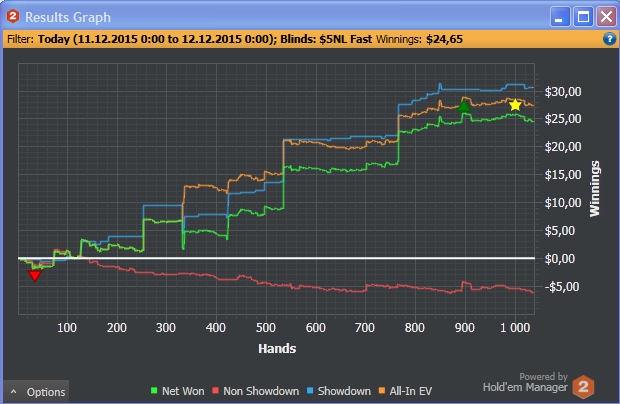The width and height of the screenshot is (620, 404).
Task: Click the 1 000 hands axis label
Action: [x=515, y=328]
